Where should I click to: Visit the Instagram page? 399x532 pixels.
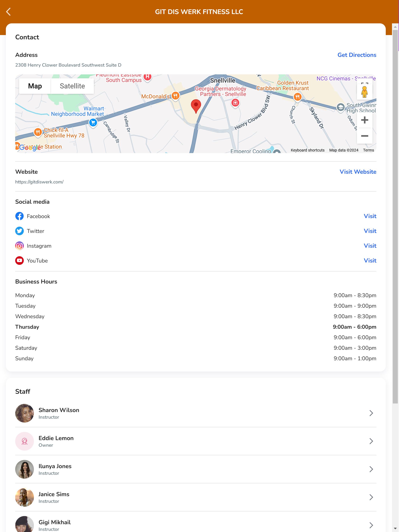(x=370, y=246)
